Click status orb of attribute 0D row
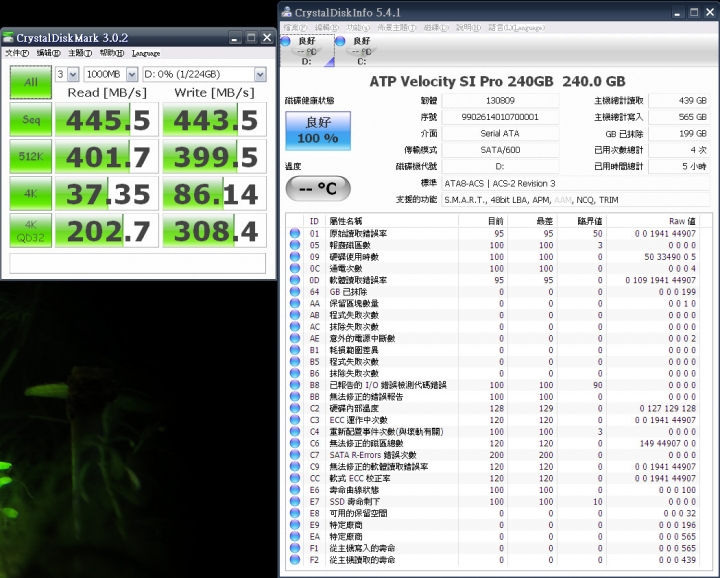720x578 pixels. click(295, 280)
